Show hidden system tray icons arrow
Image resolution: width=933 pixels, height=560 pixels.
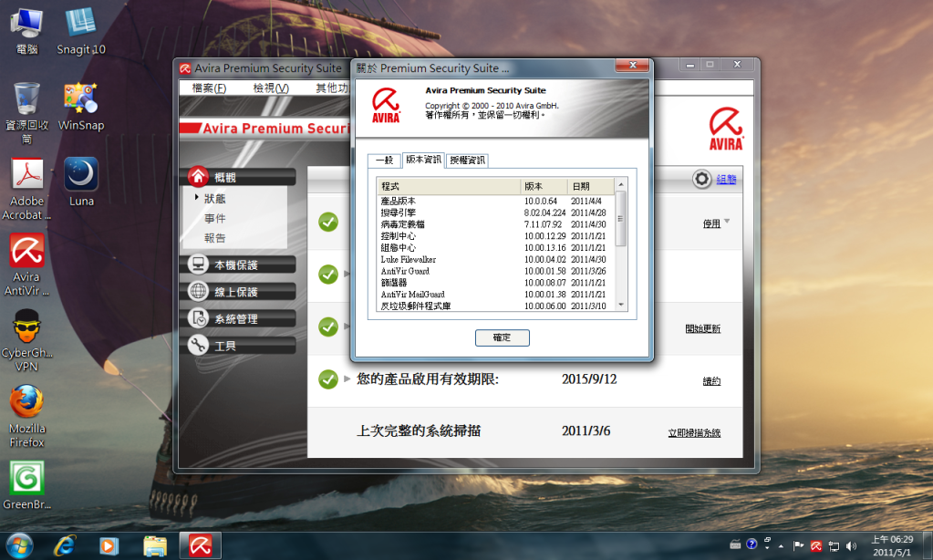(x=782, y=545)
